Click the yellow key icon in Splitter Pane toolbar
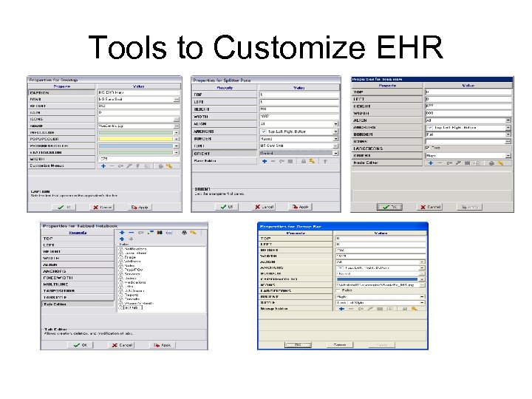 pos(312,161)
